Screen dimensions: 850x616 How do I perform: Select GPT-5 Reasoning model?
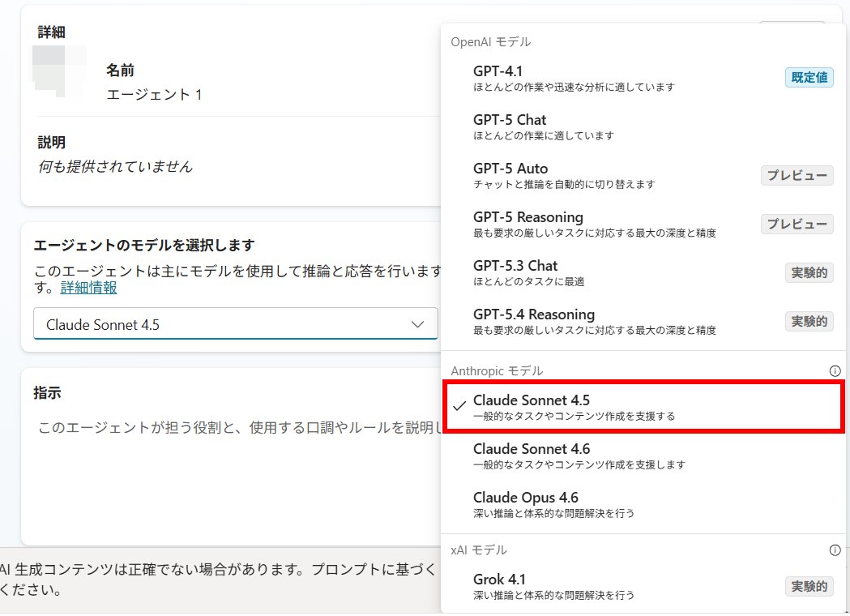(x=643, y=225)
